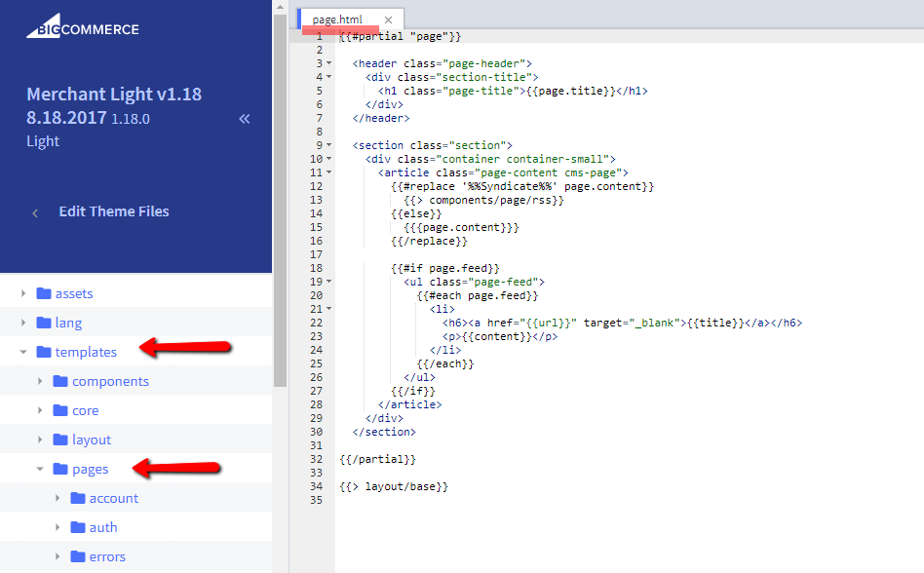Click the {{{page.content}}} code line
924x573 pixels.
coord(461,227)
